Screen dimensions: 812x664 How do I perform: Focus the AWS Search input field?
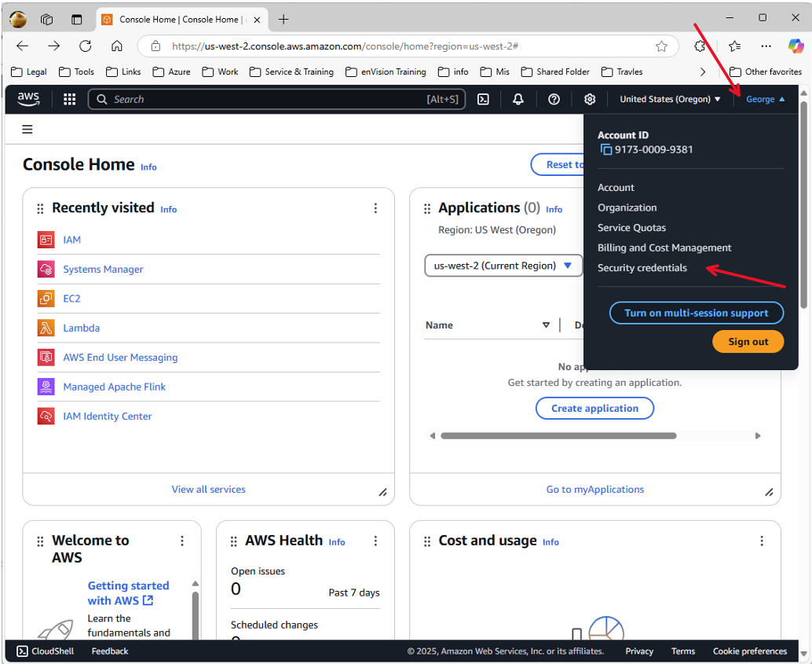point(276,99)
